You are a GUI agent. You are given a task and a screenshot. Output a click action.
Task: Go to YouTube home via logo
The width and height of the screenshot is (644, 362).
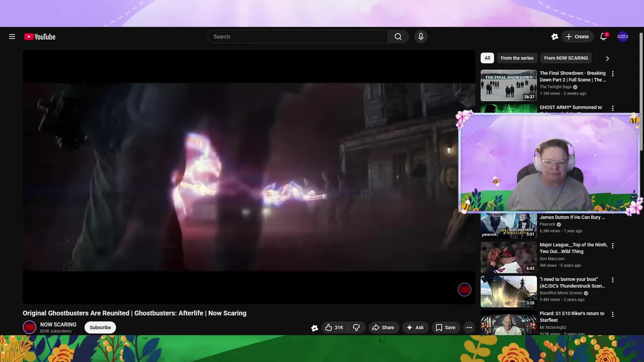click(40, 37)
